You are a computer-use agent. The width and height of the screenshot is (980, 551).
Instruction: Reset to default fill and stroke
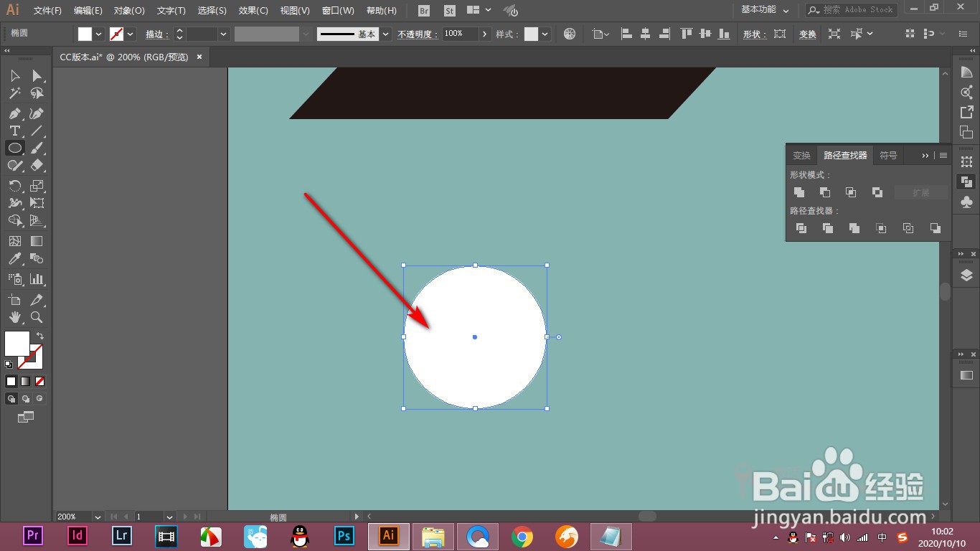(x=9, y=364)
